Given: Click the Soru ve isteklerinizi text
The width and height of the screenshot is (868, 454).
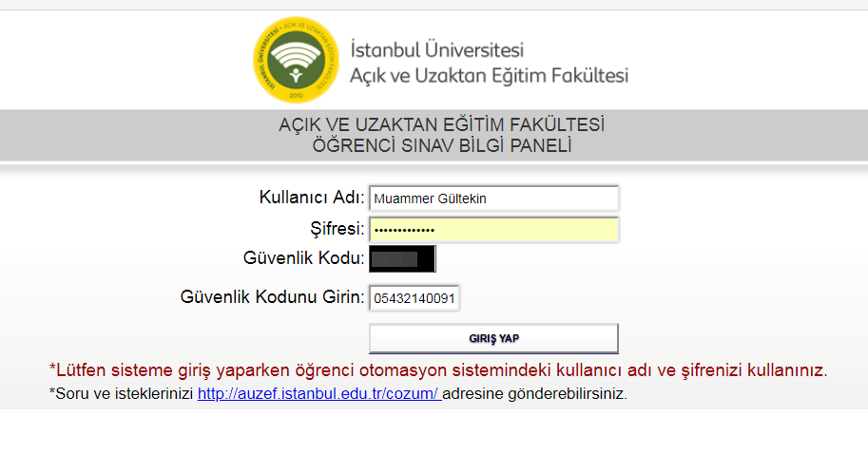Looking at the screenshot, I should tap(122, 394).
